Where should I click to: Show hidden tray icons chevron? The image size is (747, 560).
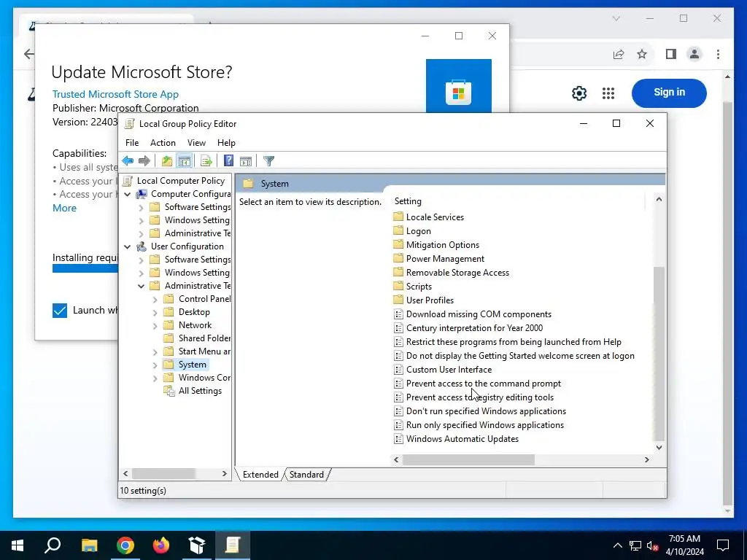point(617,545)
